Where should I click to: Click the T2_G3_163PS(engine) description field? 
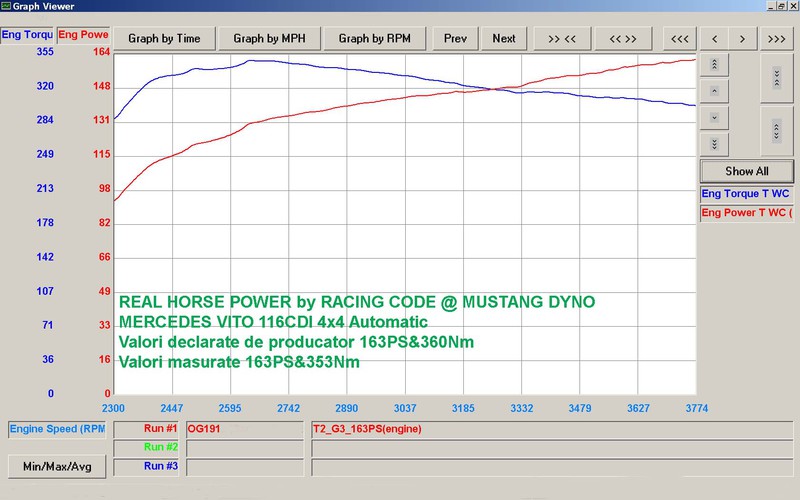click(x=552, y=429)
